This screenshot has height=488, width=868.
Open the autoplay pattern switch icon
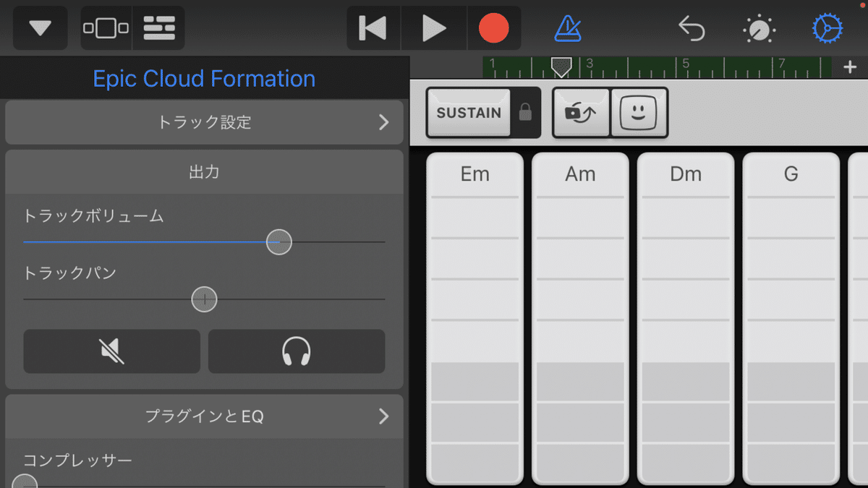(582, 113)
